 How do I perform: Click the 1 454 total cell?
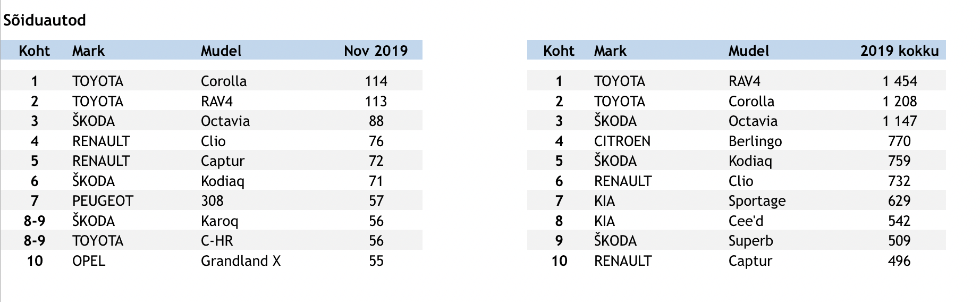coord(900,81)
